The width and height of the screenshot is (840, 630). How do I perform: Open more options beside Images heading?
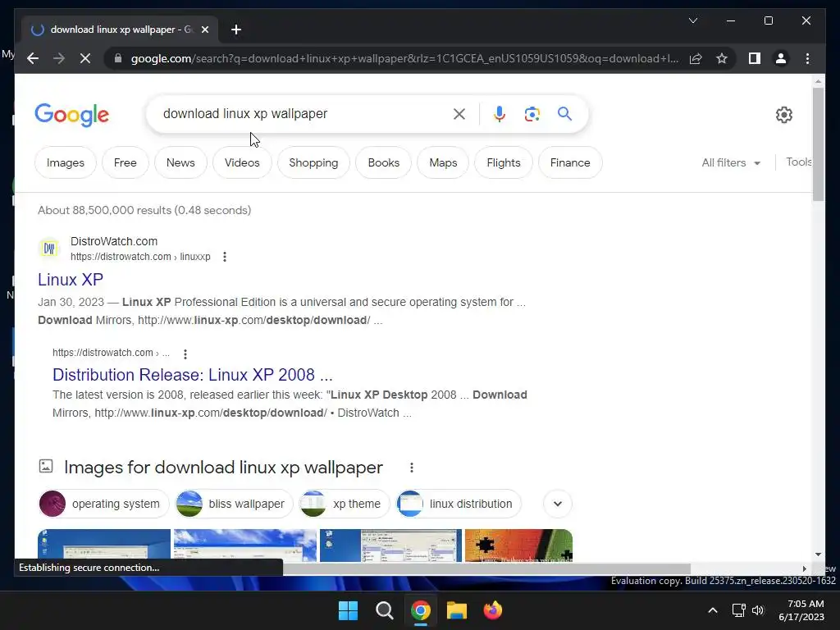tap(412, 467)
